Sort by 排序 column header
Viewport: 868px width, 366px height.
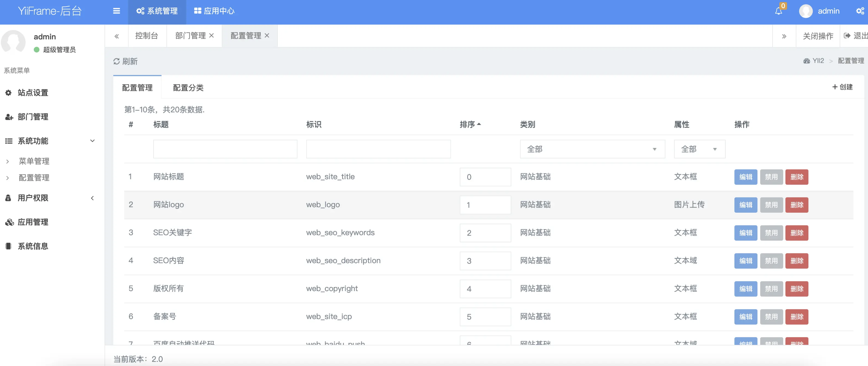(470, 124)
